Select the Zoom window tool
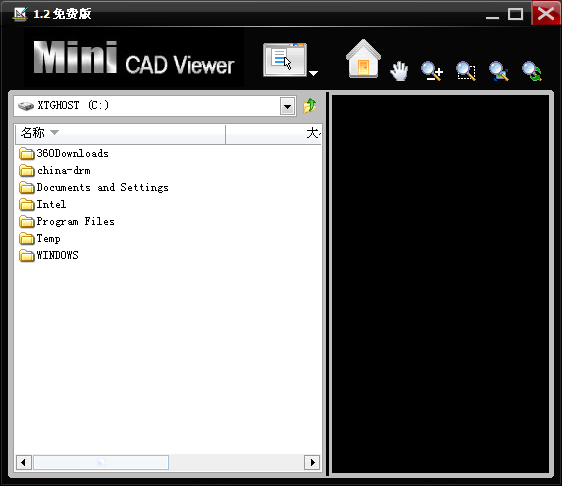 point(466,71)
